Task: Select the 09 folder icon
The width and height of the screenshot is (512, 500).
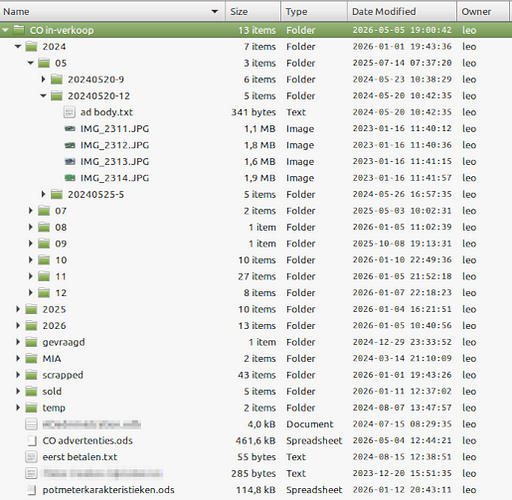Action: click(x=44, y=244)
